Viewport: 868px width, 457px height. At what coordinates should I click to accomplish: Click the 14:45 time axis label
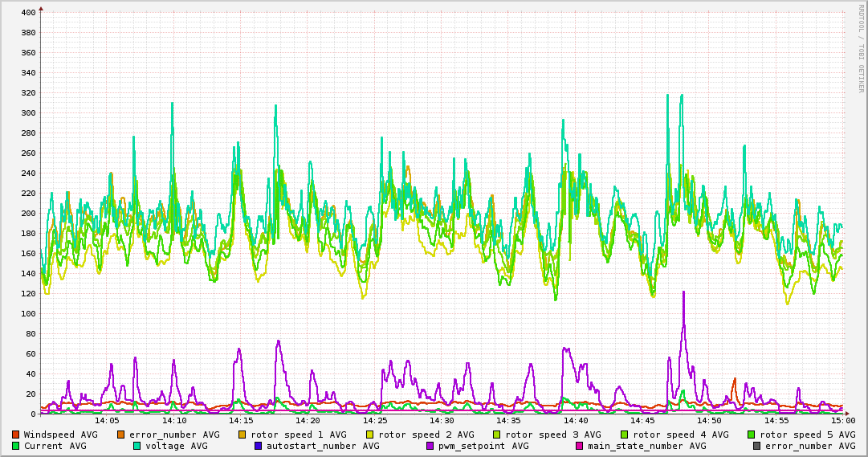click(642, 421)
